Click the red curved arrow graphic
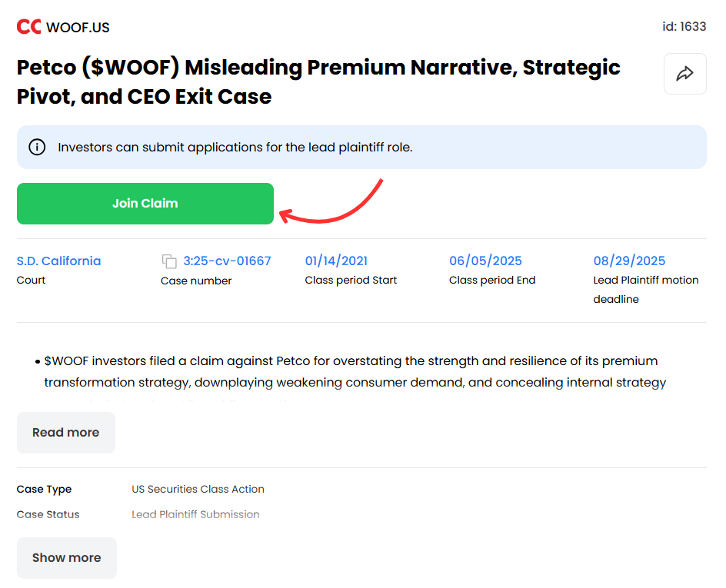 click(331, 201)
